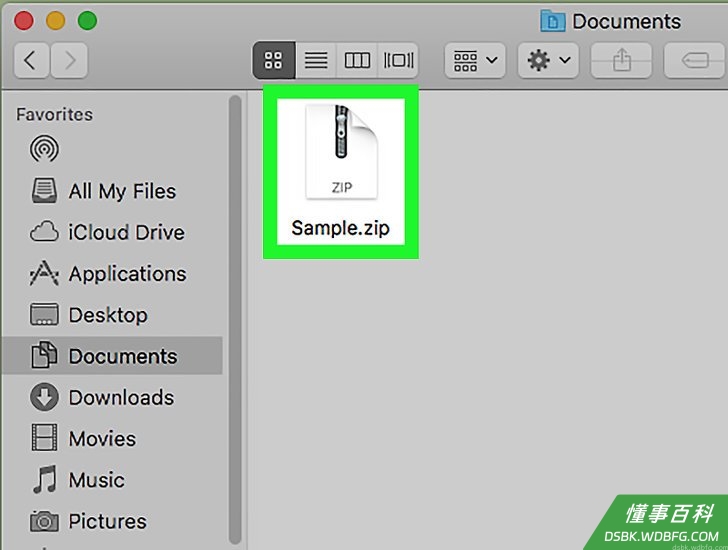Viewport: 728px width, 550px height.
Task: Go back with the back arrow
Action: 31,60
